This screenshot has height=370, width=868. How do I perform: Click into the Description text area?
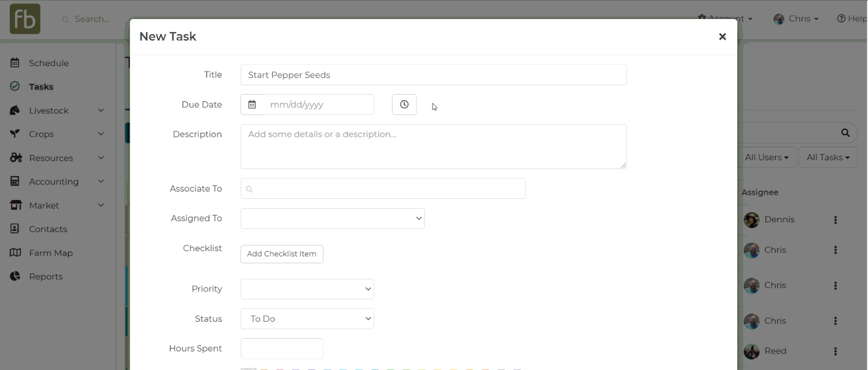tap(433, 146)
